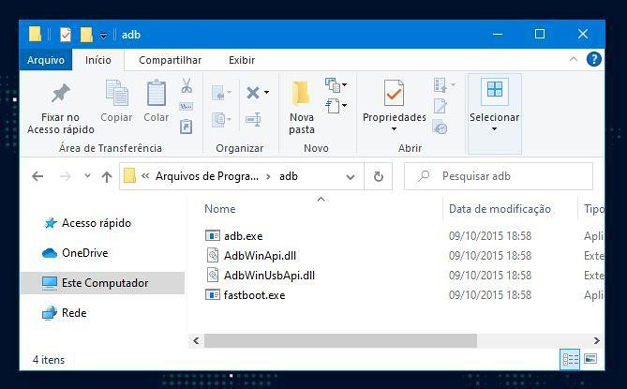Click the Open icon in Abrir group
The image size is (627, 389).
tap(440, 85)
